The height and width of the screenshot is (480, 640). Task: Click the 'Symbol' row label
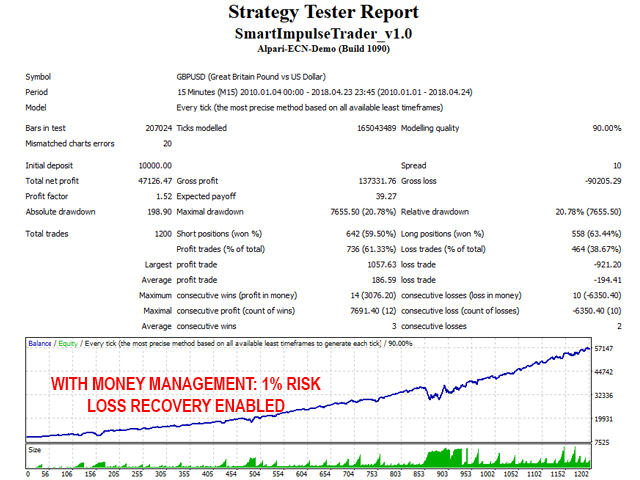(x=38, y=77)
